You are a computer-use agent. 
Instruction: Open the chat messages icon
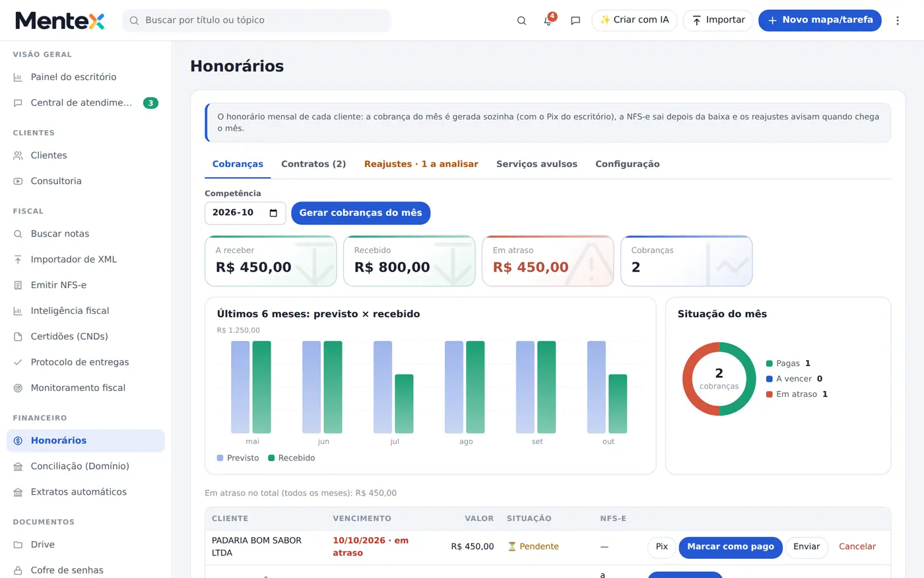pos(576,20)
